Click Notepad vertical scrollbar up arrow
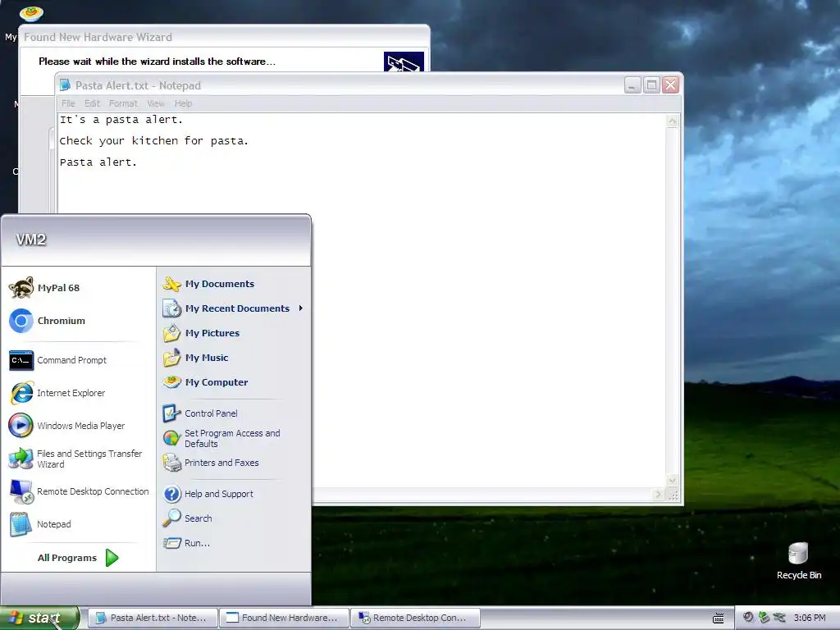This screenshot has width=840, height=630. click(x=672, y=121)
